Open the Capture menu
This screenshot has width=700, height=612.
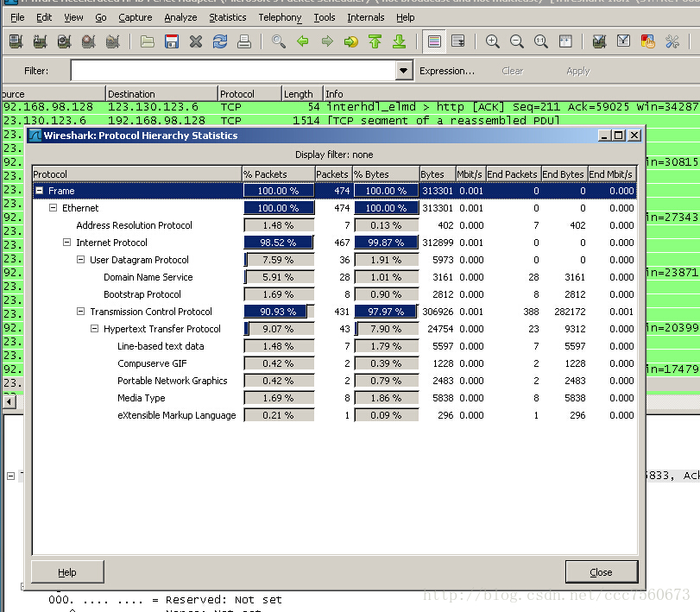136,17
